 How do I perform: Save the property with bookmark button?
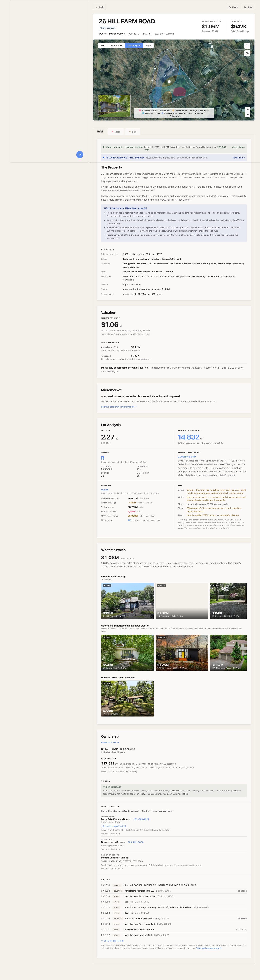coord(248,7)
